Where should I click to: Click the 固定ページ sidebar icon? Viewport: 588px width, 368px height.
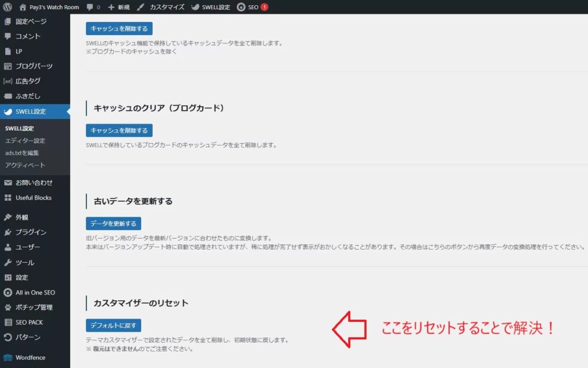[7, 21]
